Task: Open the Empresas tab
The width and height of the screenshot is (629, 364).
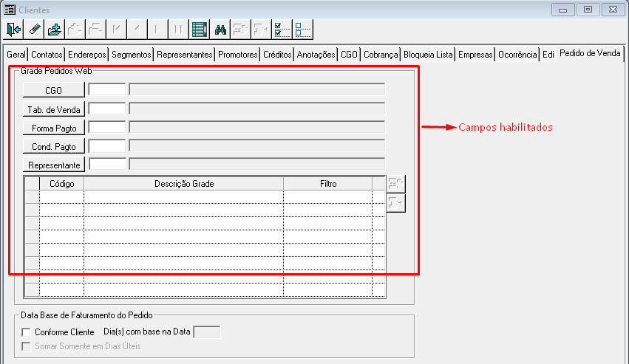Action: tap(475, 55)
